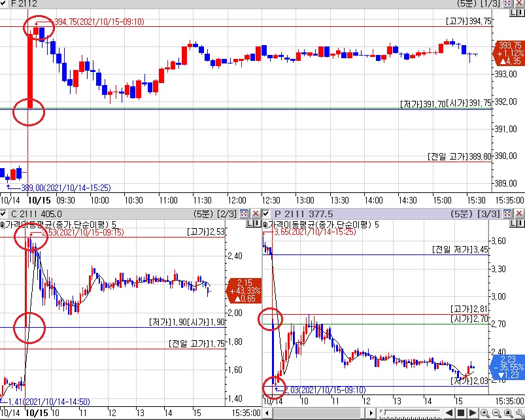Click moving average label in P 2111 chart
This screenshot has width=525, height=420.
[x=324, y=224]
